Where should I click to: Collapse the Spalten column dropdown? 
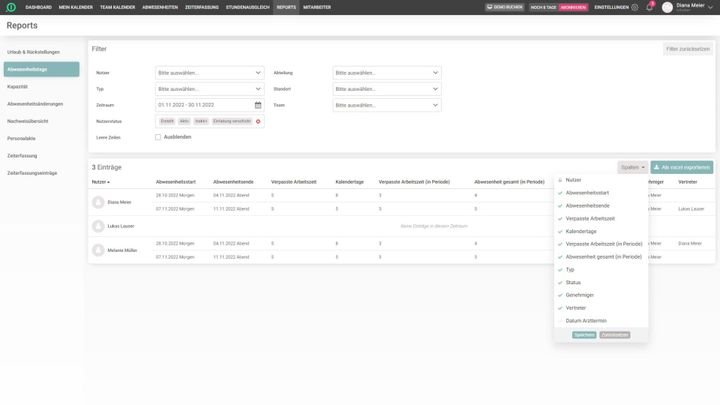tap(632, 167)
